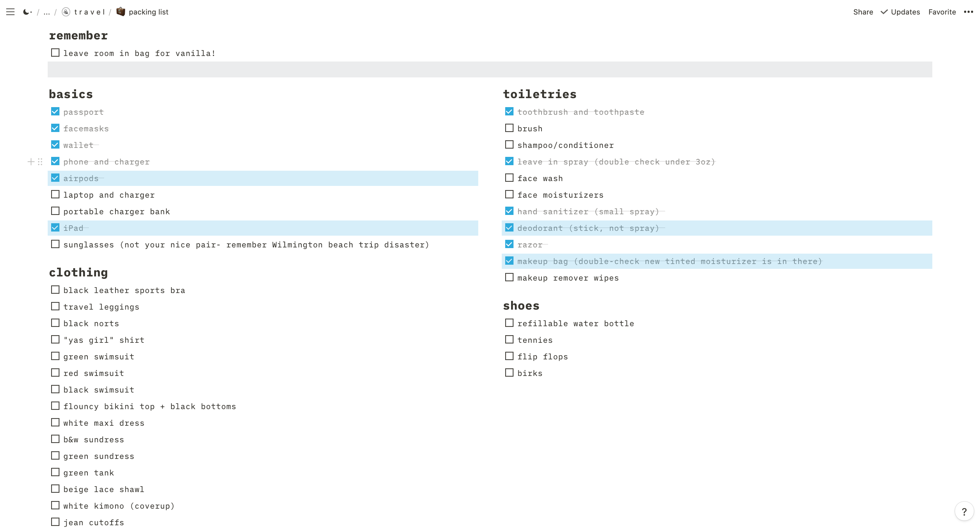Click the travel page icon in breadcrumb
The width and height of the screenshot is (980, 528).
pyautogui.click(x=66, y=12)
